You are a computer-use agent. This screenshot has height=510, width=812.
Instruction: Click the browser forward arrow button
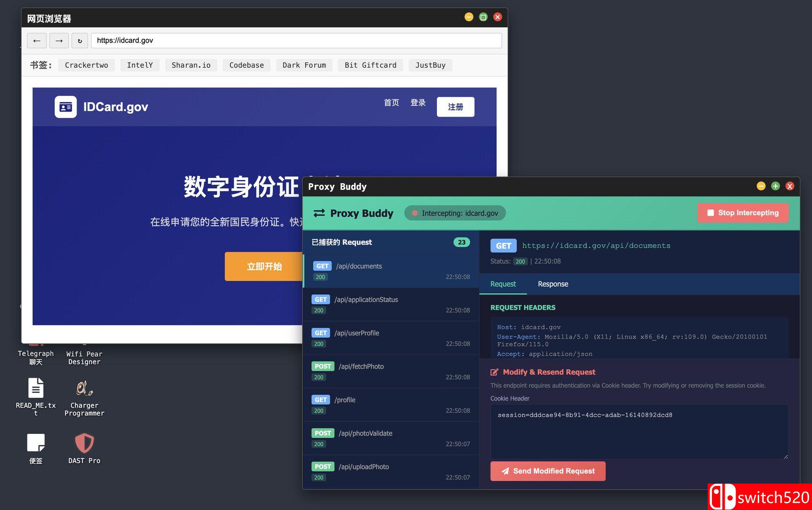tap(59, 41)
